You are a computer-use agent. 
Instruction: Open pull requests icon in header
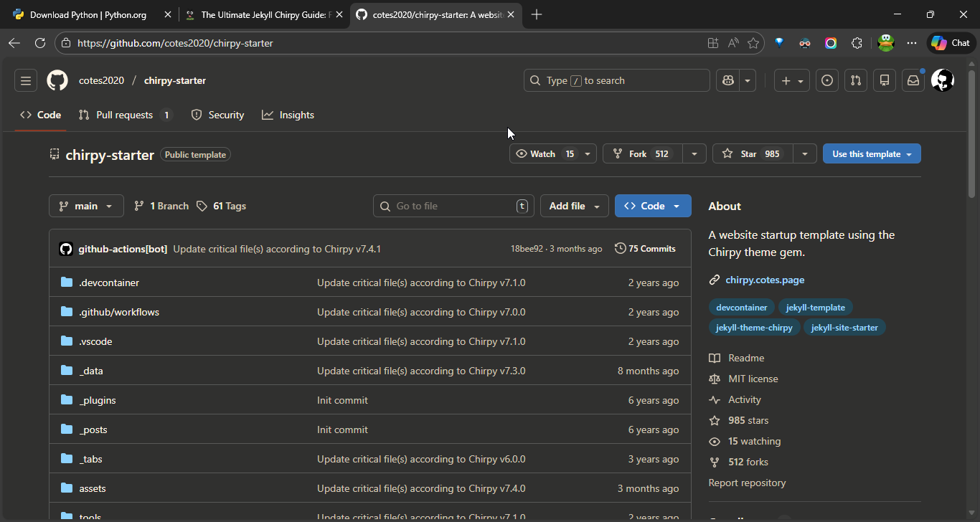coord(856,81)
